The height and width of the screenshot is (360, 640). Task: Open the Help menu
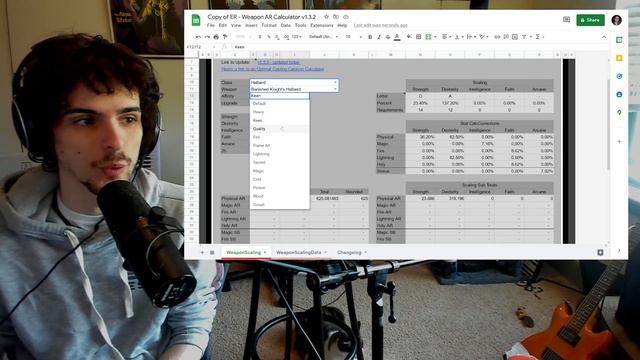pyautogui.click(x=342, y=25)
